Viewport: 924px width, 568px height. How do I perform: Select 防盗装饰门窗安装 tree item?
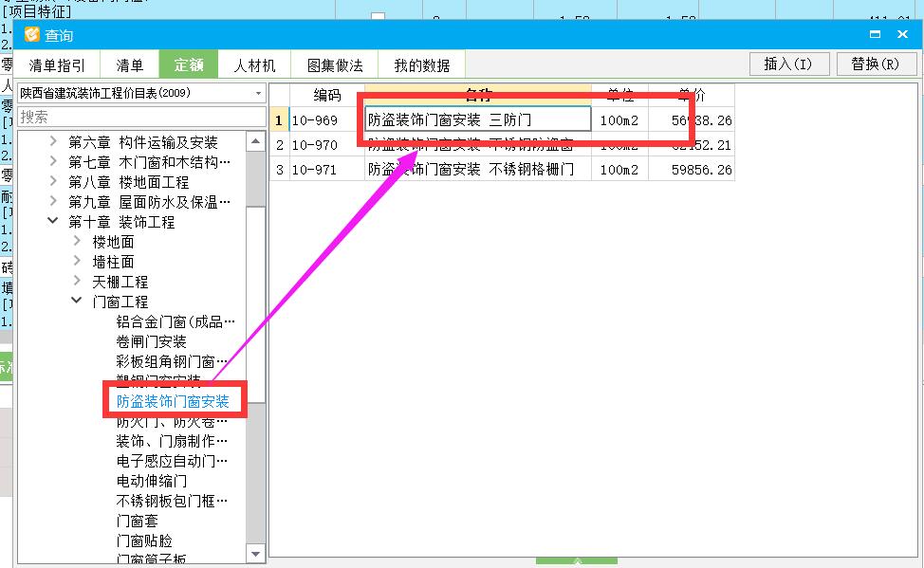point(173,401)
